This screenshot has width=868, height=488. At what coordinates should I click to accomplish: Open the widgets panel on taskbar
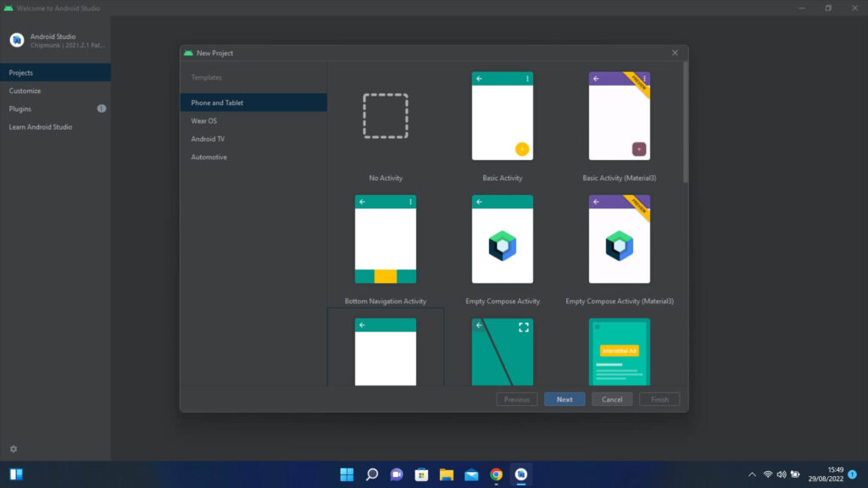click(x=16, y=474)
